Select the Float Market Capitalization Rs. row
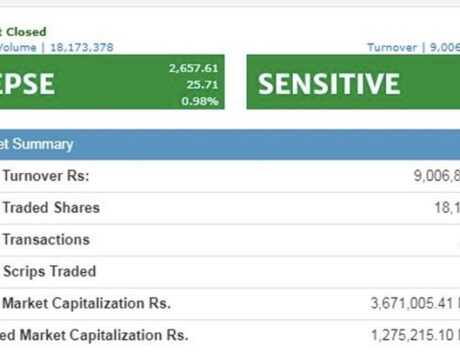This screenshot has width=460, height=360. click(x=230, y=335)
